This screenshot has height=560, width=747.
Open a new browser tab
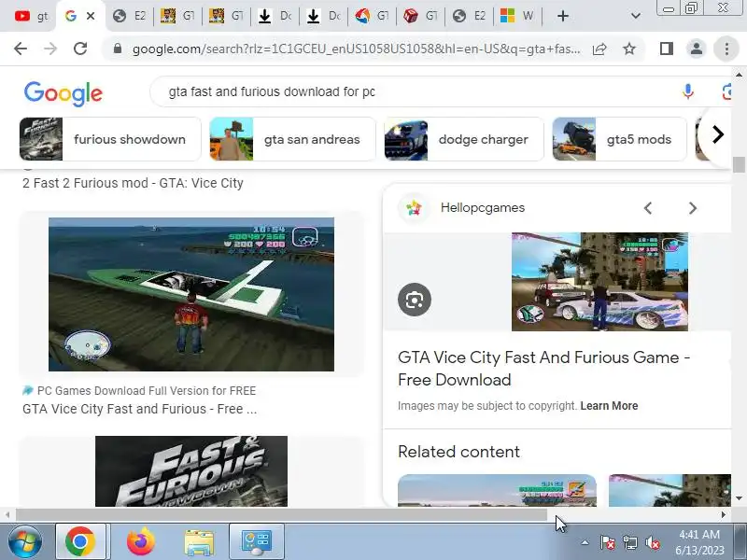563,16
